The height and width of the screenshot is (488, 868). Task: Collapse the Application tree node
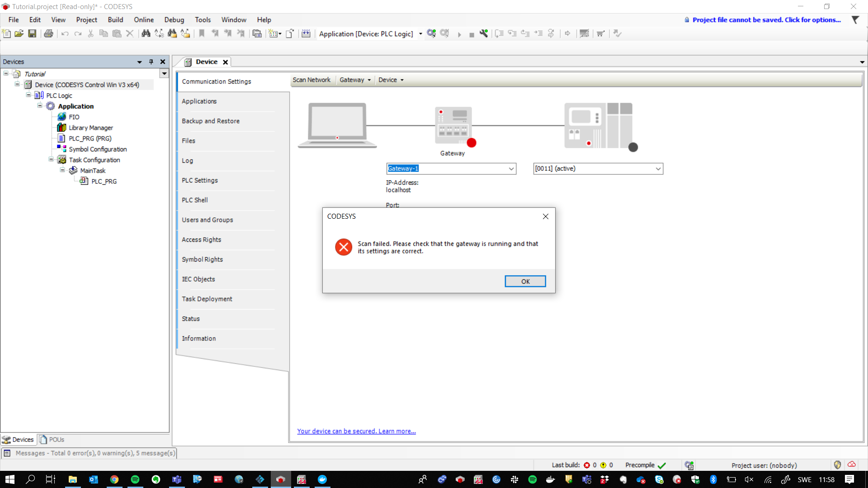point(40,106)
